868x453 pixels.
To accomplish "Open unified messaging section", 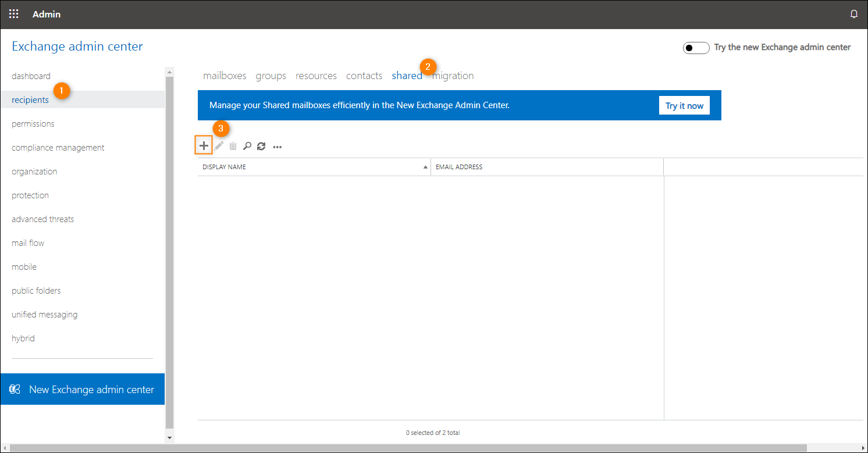I will coord(44,314).
